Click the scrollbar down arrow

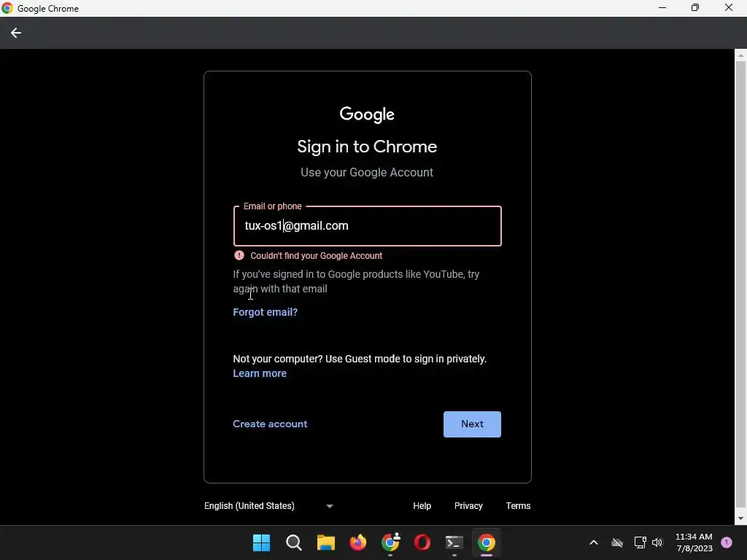[740, 518]
